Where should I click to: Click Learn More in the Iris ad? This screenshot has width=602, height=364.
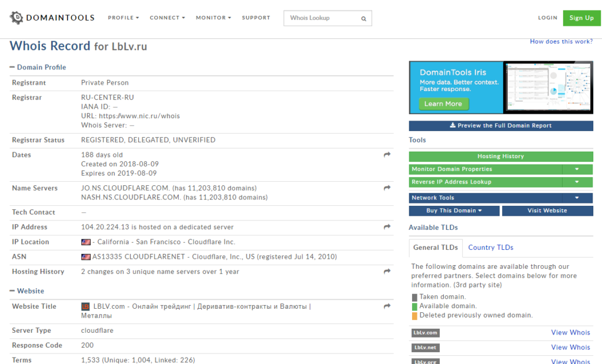pyautogui.click(x=443, y=103)
